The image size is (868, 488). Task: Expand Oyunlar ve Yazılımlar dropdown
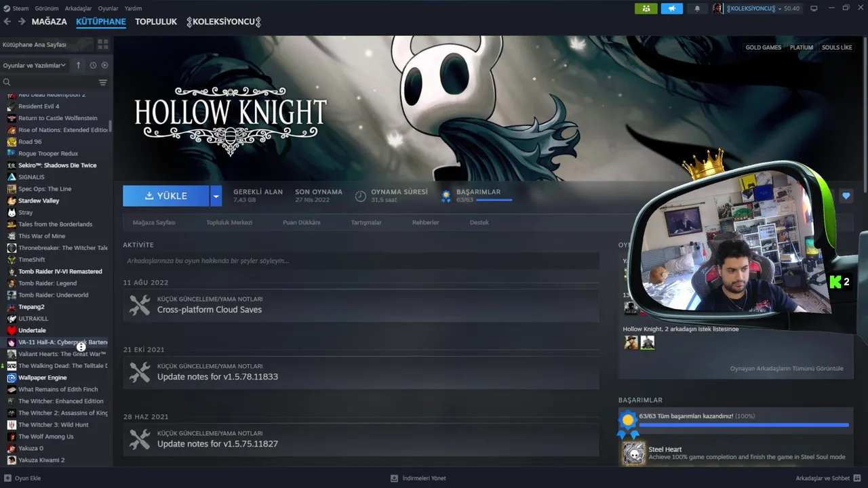(x=34, y=65)
